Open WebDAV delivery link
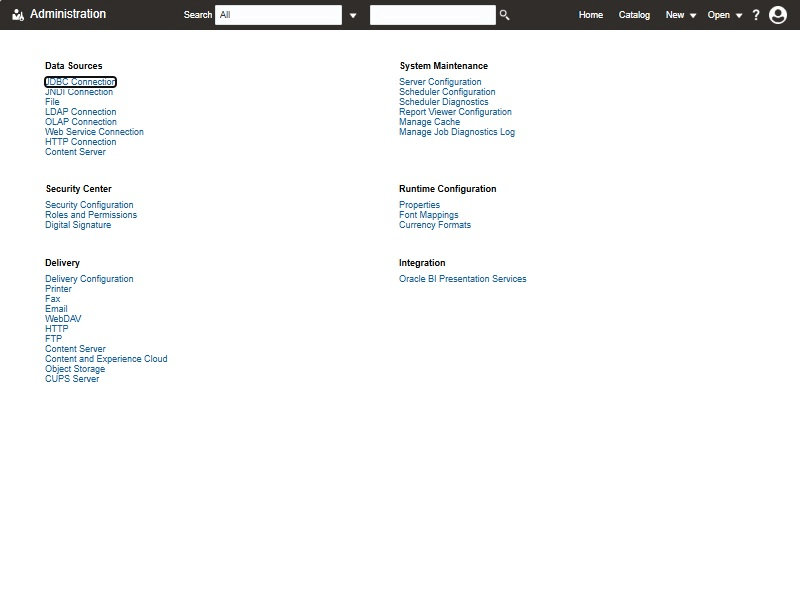Viewport: 800px width, 600px height. pyautogui.click(x=63, y=319)
